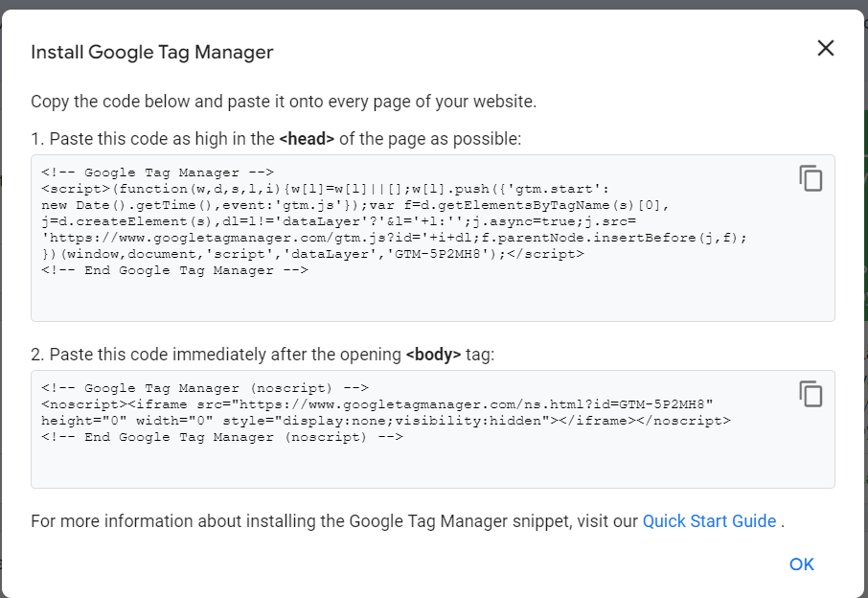The image size is (868, 598).
Task: Click the head paste instruction line
Action: pyautogui.click(x=276, y=139)
